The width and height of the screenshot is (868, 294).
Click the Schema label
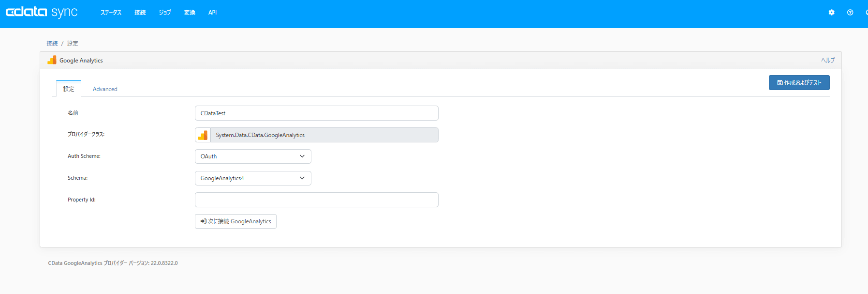click(77, 178)
